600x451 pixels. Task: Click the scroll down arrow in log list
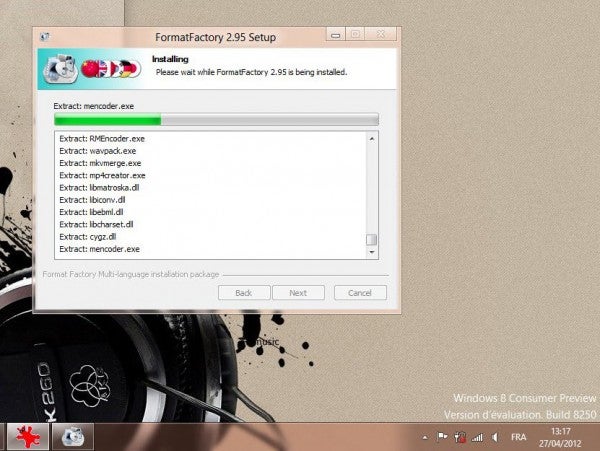pos(372,252)
